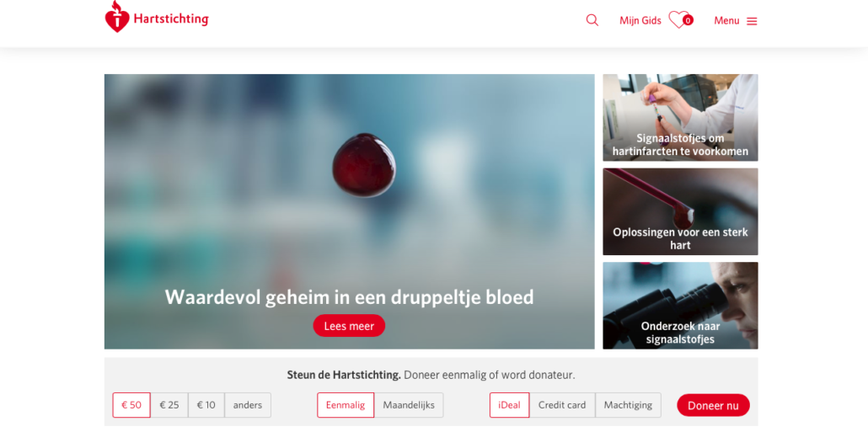Pick 'anders' for a custom amount
868x448 pixels.
tap(248, 405)
